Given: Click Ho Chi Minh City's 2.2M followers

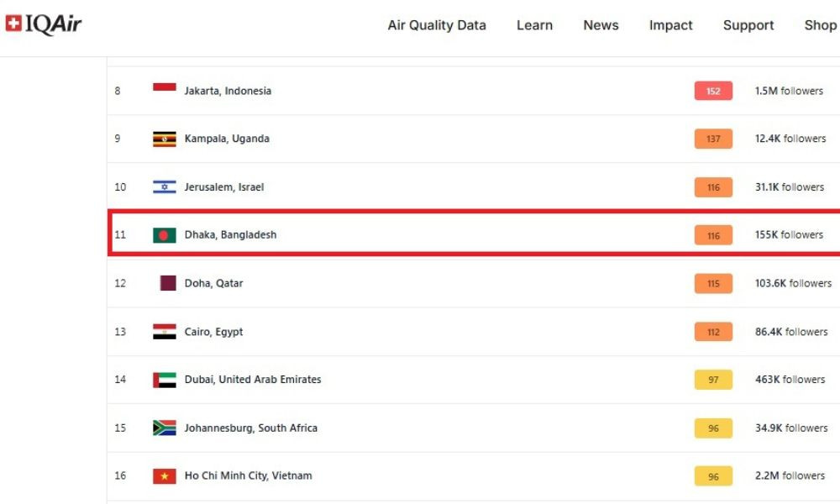Looking at the screenshot, I should 790,475.
